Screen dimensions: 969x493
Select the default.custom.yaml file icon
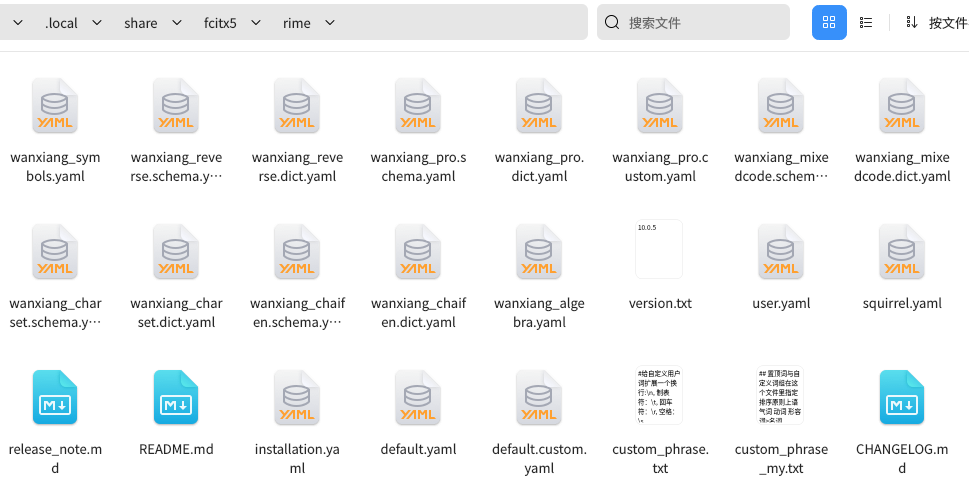click(x=539, y=397)
